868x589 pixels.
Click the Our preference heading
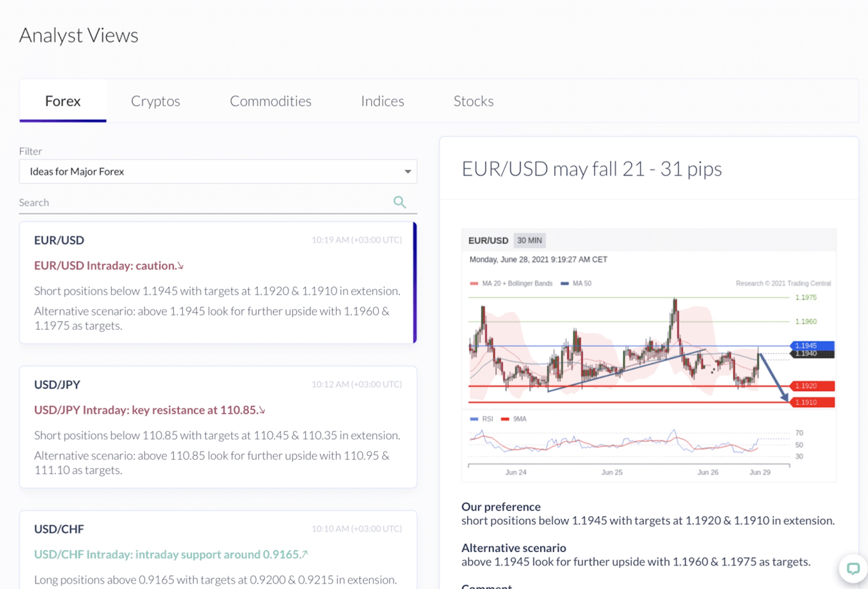coord(501,507)
